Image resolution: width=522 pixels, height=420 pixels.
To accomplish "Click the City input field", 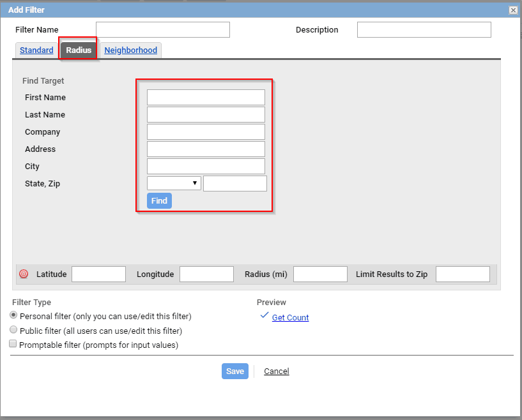I will (206, 166).
